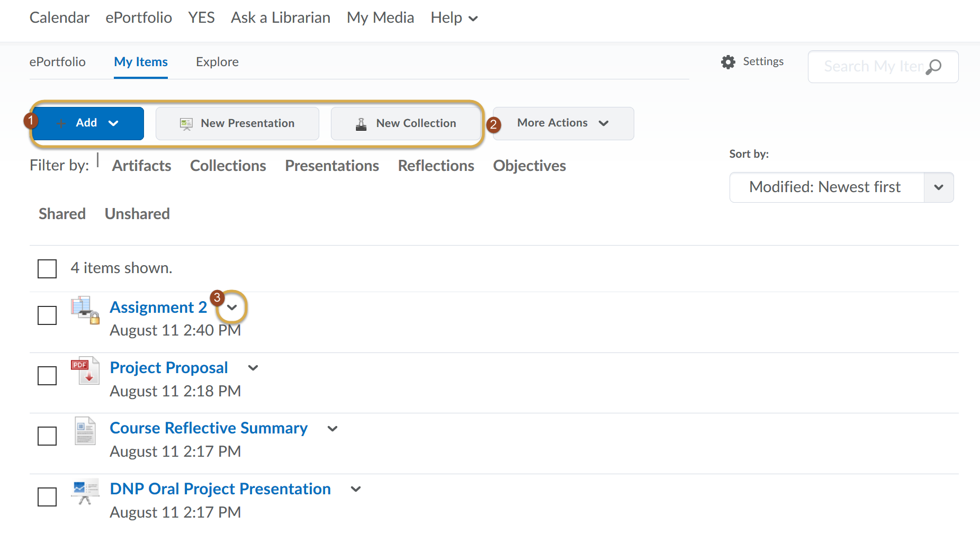Tick the select-all items checkbox
Image resolution: width=980 pixels, height=543 pixels.
pyautogui.click(x=47, y=268)
